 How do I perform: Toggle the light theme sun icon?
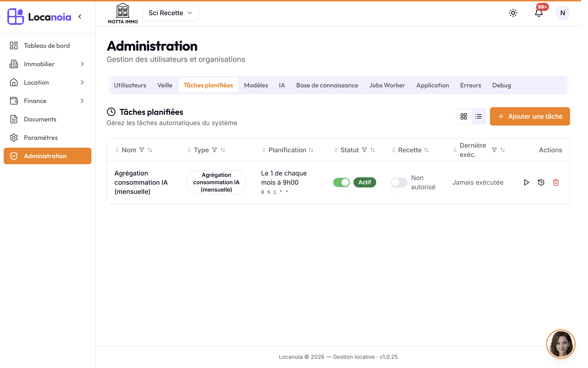513,13
